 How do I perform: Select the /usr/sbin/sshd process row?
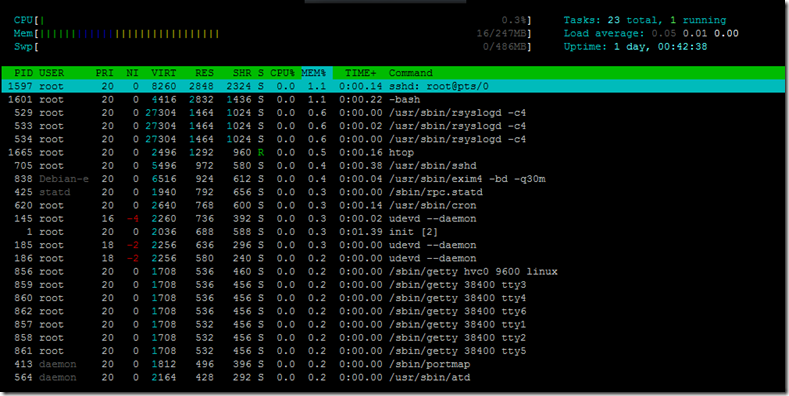(x=393, y=166)
